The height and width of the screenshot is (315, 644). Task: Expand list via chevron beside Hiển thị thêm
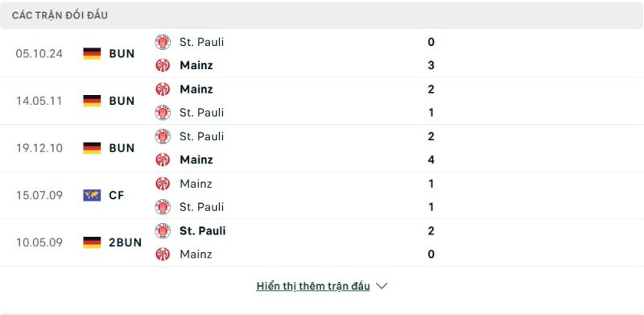(382, 286)
